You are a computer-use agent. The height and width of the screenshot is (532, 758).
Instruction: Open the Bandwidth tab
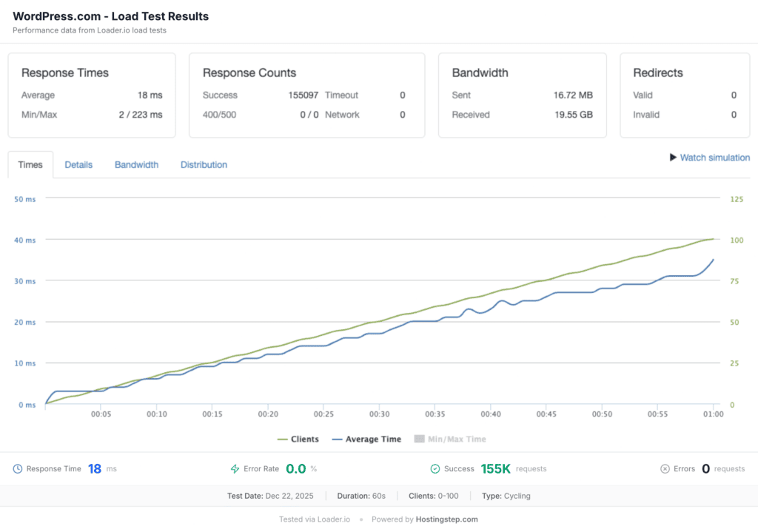[136, 165]
